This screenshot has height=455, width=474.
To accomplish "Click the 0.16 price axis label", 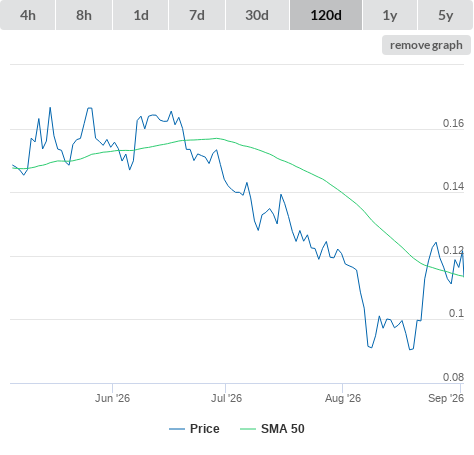I will point(453,123).
